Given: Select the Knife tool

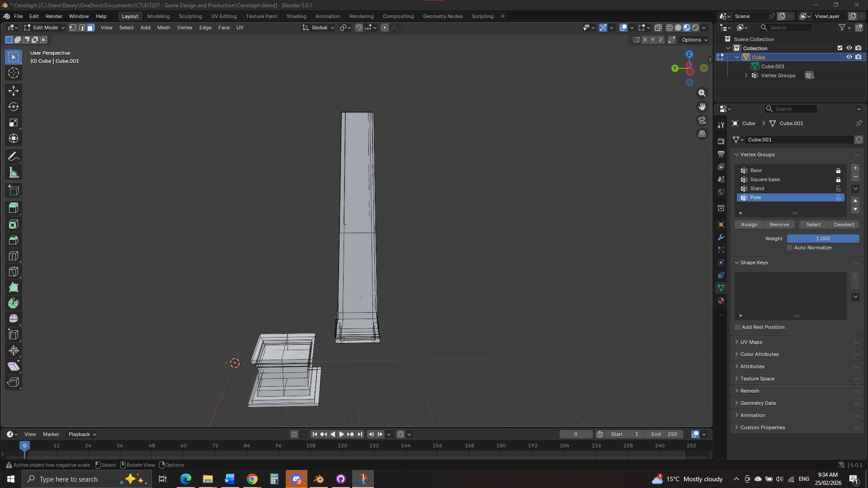Looking at the screenshot, I should pos(14,272).
